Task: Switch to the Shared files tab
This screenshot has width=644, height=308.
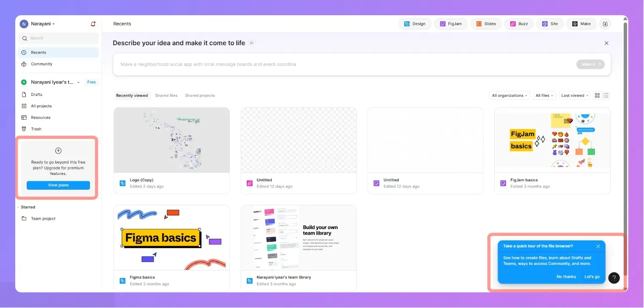Action: (x=166, y=95)
